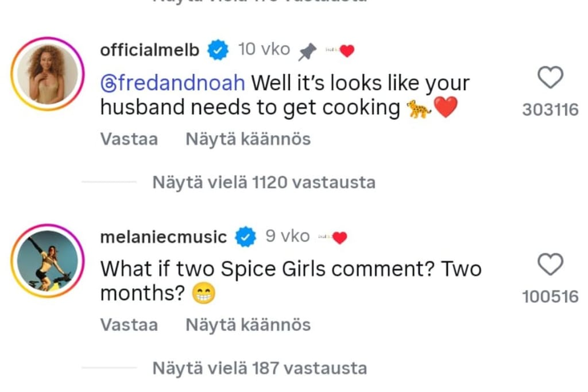Reply to officialmelb via Vastaa
Image resolution: width=588 pixels, height=392 pixels.
pos(129,138)
